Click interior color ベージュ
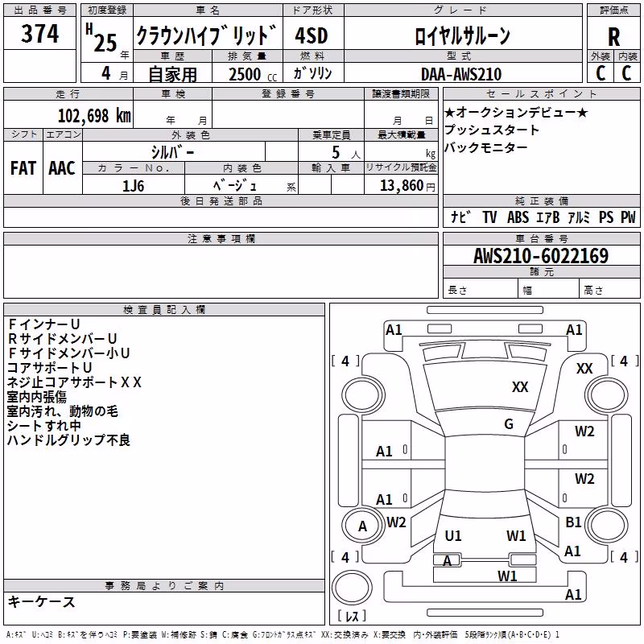 click(234, 186)
